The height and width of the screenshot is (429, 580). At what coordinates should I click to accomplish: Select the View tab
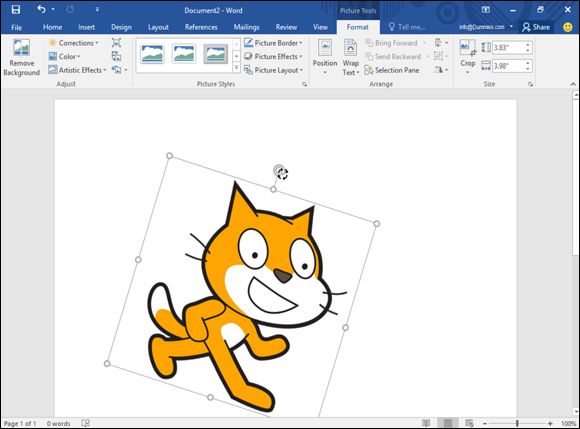320,27
